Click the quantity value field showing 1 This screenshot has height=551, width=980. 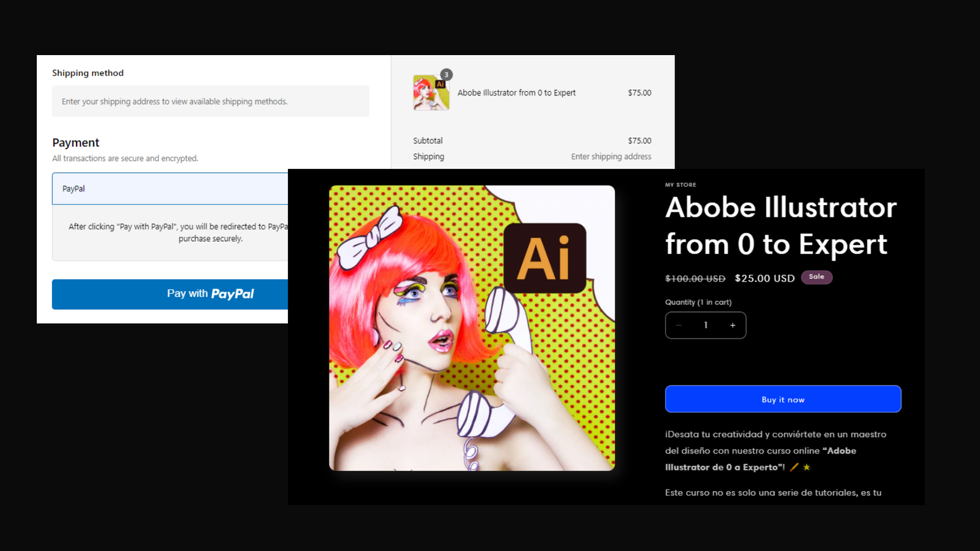point(706,325)
